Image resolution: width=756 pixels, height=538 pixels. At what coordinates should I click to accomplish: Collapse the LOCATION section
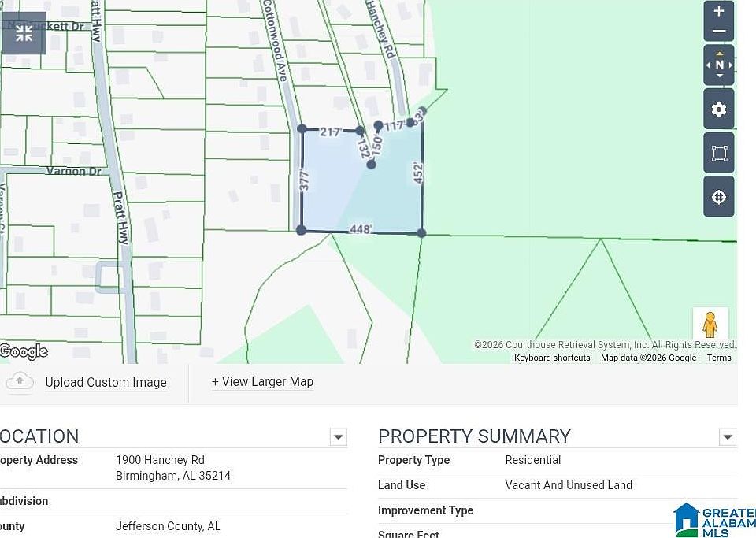tap(338, 437)
